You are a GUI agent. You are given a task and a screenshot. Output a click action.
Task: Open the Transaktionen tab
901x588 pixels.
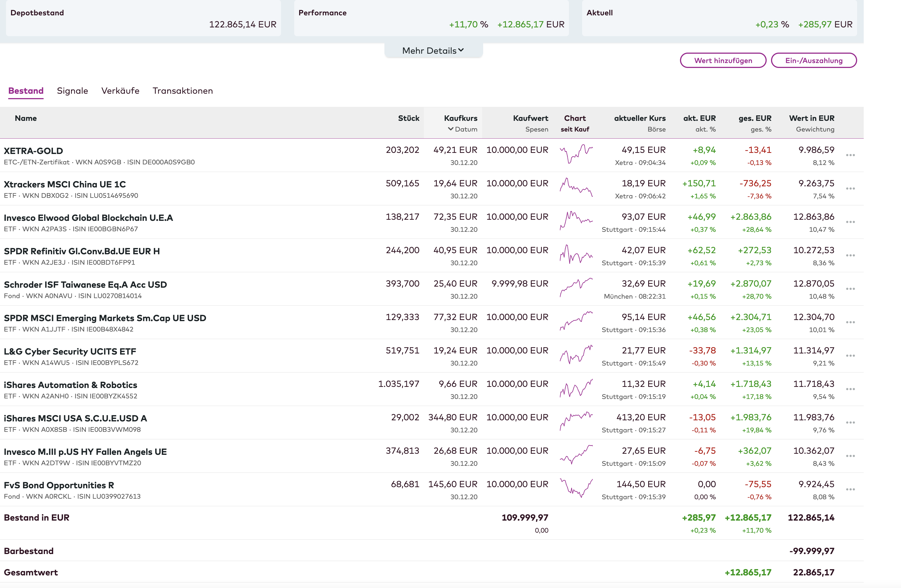[x=182, y=91]
